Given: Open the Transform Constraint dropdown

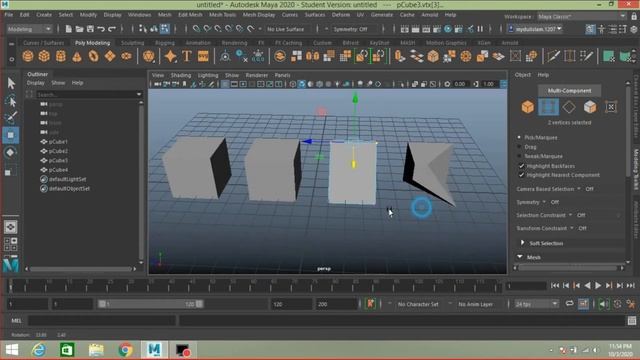Looking at the screenshot, I should point(571,228).
